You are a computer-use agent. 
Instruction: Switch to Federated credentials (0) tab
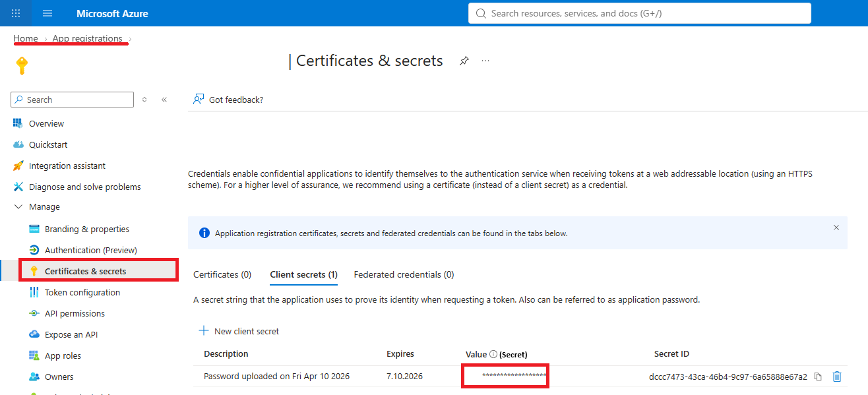(404, 274)
